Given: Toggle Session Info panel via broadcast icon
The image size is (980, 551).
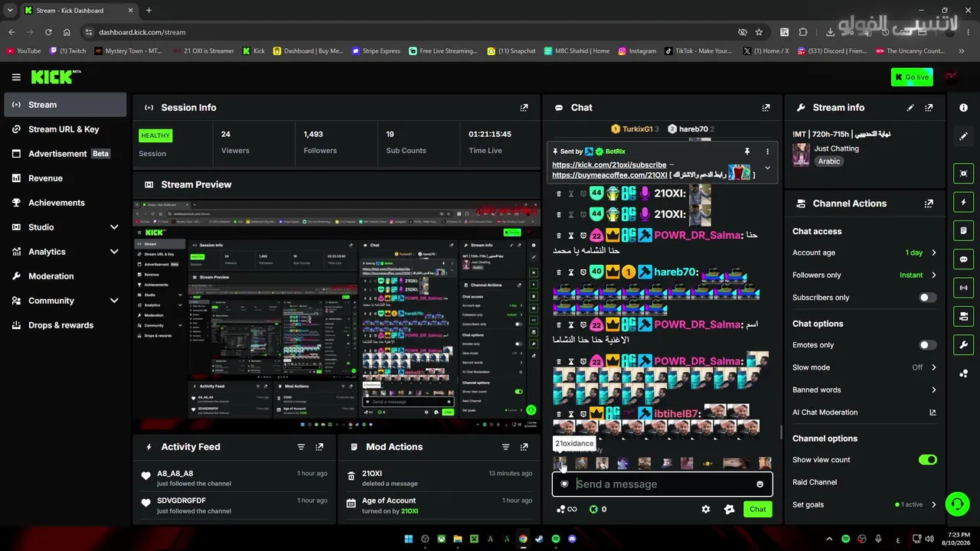Looking at the screenshot, I should tap(963, 288).
